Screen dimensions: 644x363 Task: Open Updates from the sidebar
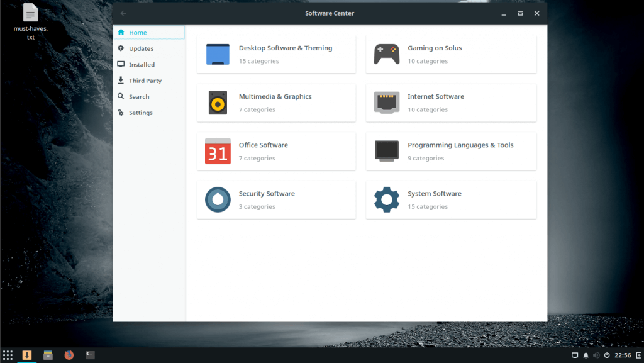139,48
